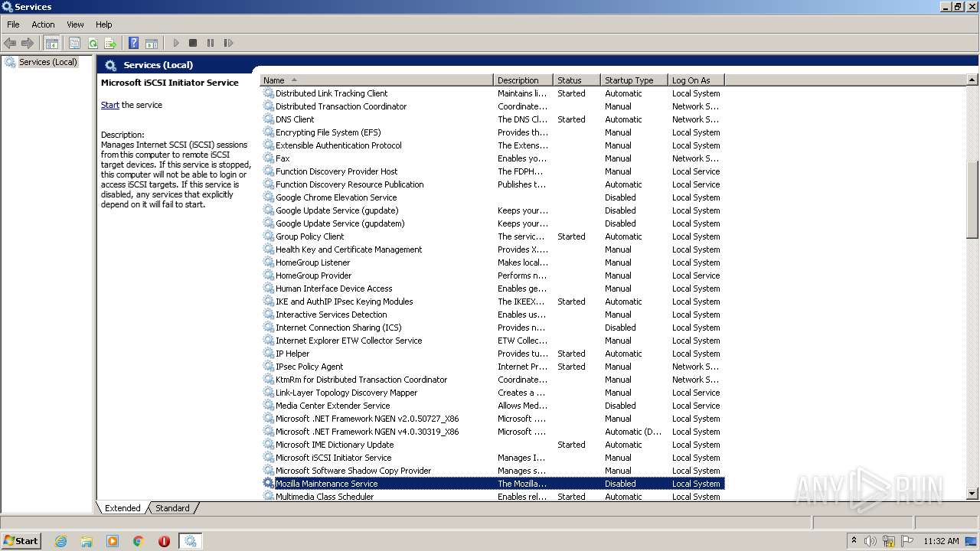Image resolution: width=980 pixels, height=551 pixels.
Task: Click gear icon of Link-Layer Topology Discovery Mapper
Action: (269, 393)
